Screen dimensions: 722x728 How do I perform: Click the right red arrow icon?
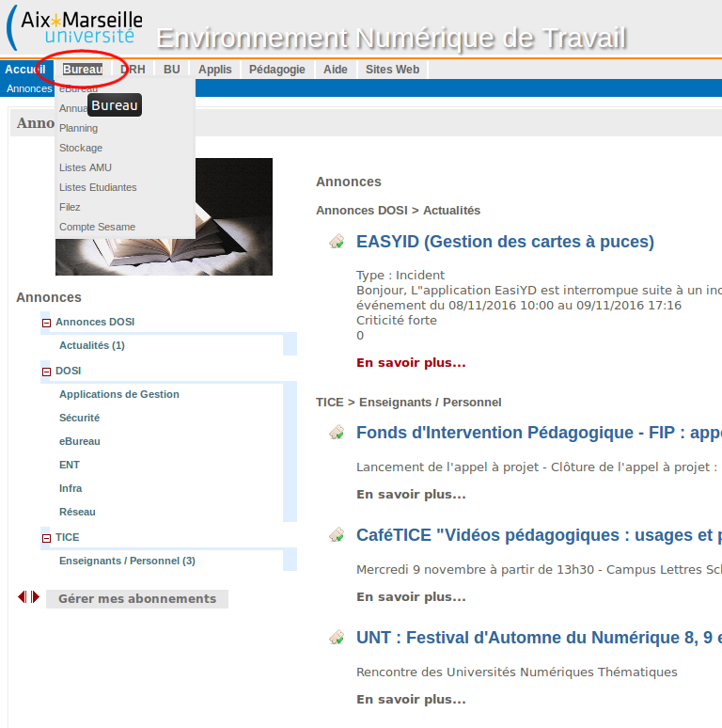pos(35,597)
